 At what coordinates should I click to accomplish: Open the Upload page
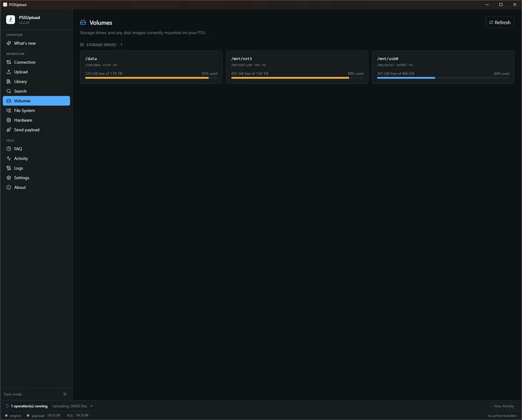pos(36,72)
